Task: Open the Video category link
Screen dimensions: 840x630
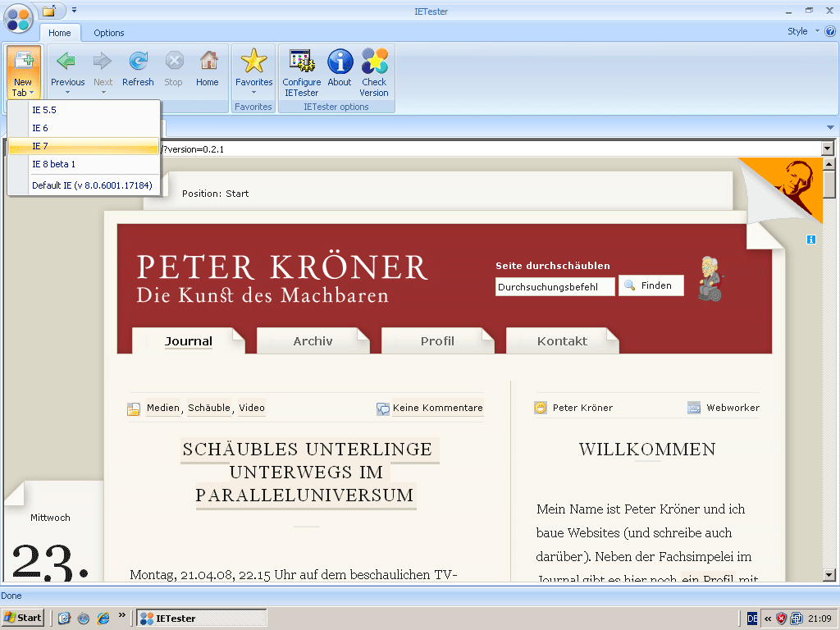Action: [252, 408]
